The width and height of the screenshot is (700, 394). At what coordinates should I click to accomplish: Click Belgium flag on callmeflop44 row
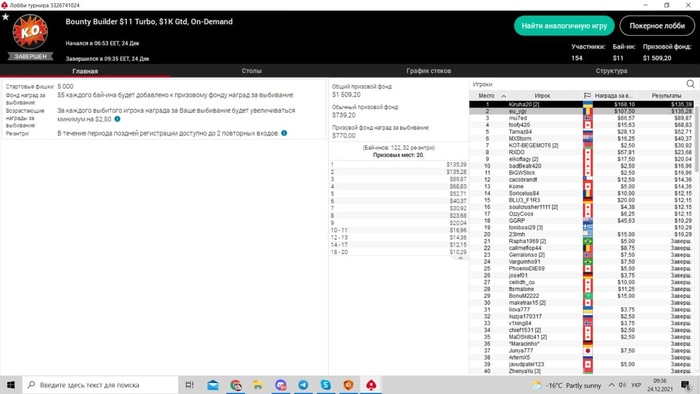click(588, 248)
